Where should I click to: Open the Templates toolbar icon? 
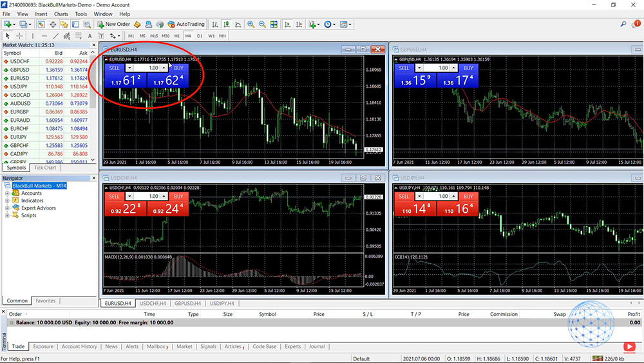pyautogui.click(x=344, y=25)
